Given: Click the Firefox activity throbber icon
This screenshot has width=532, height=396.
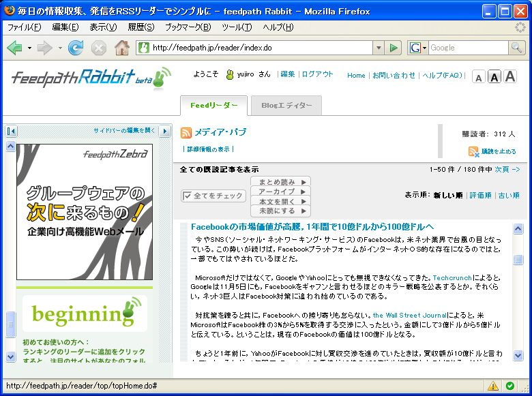Looking at the screenshot, I should [520, 27].
